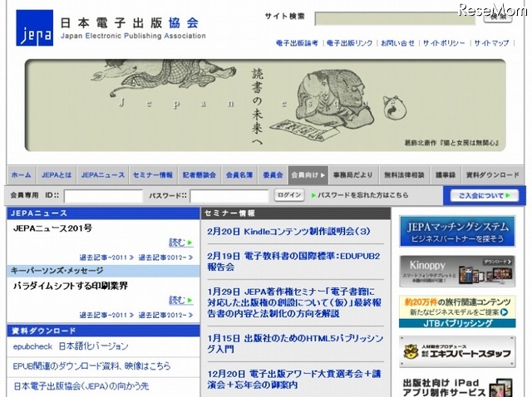532x397 pixels.
Task: Click the JEPAニュース section header
Action: tap(103, 213)
